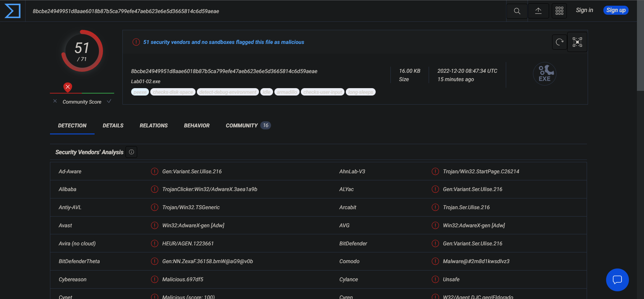Click the file hash in summary panel

pyautogui.click(x=224, y=71)
